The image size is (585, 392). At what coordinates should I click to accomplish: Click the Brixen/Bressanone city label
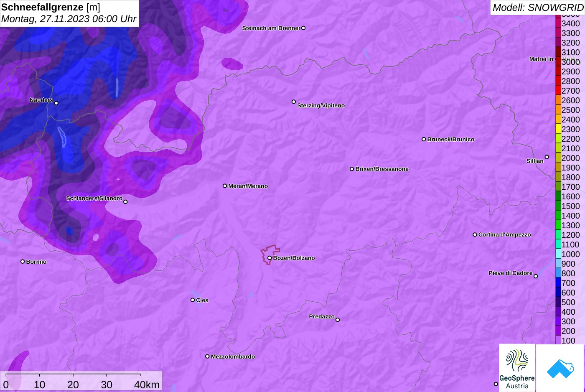click(382, 169)
